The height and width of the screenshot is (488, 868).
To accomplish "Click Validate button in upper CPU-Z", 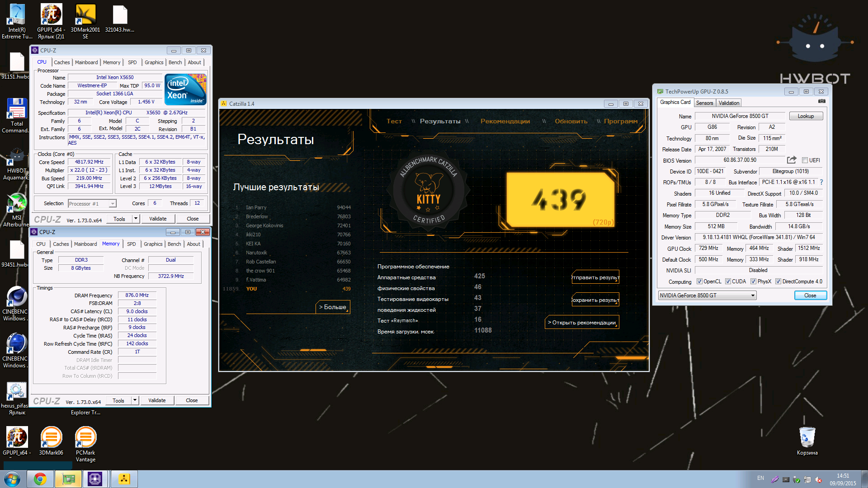I will click(x=158, y=219).
